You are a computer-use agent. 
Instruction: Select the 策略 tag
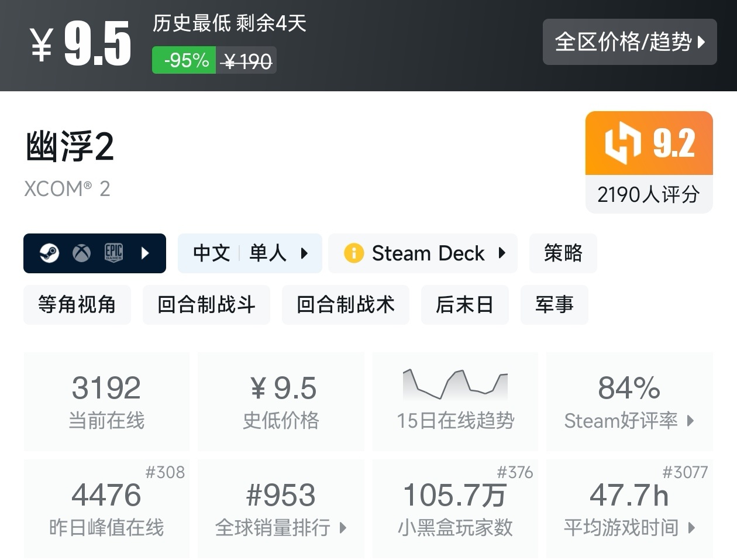click(563, 253)
